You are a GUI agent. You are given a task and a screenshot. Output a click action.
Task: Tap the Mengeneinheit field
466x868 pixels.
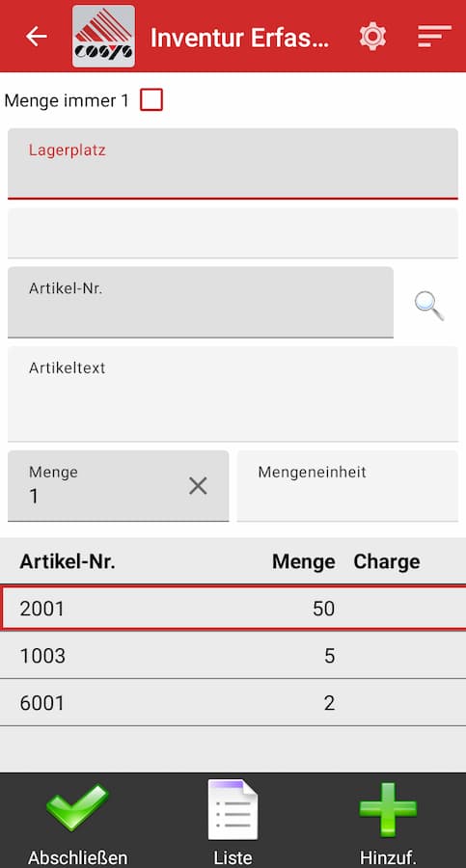347,485
